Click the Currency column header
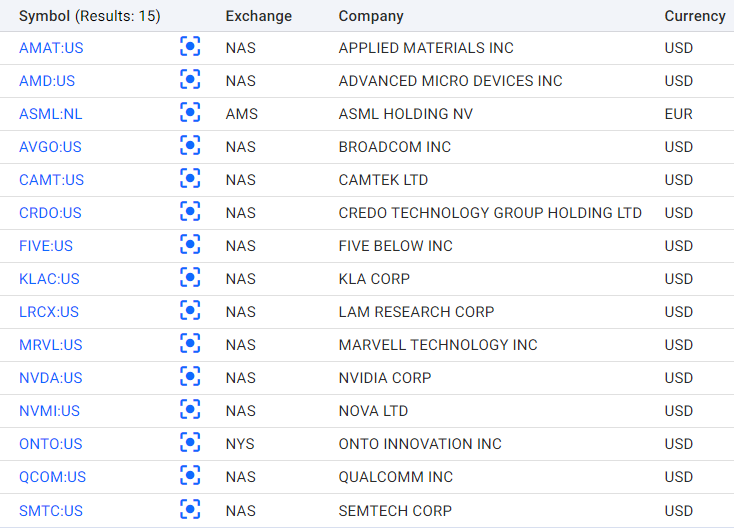This screenshot has width=734, height=529. click(x=695, y=16)
